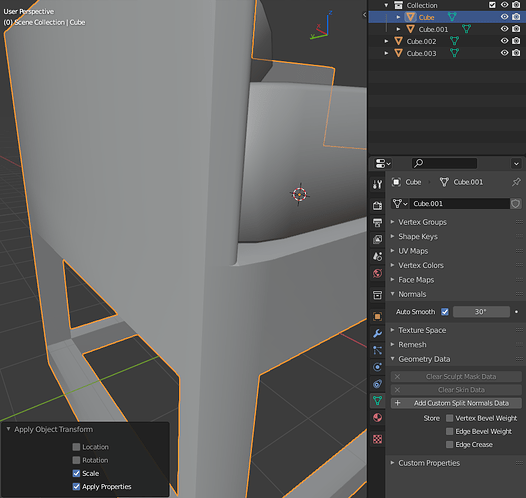Disable the Auto Smooth checkbox
The image size is (526, 498).
(445, 312)
